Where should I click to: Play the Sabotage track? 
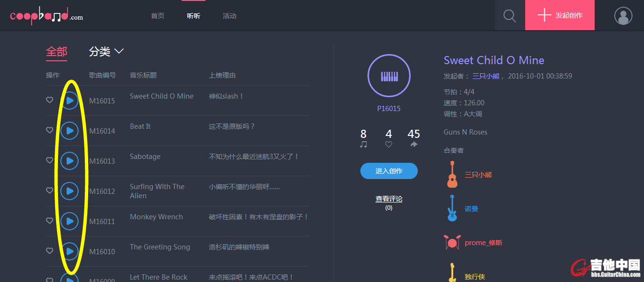click(70, 161)
